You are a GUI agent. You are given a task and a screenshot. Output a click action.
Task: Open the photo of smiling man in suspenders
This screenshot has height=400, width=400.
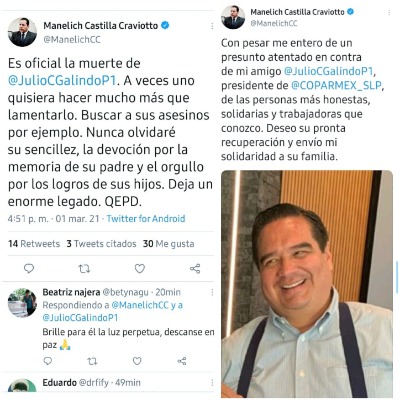coord(307,284)
